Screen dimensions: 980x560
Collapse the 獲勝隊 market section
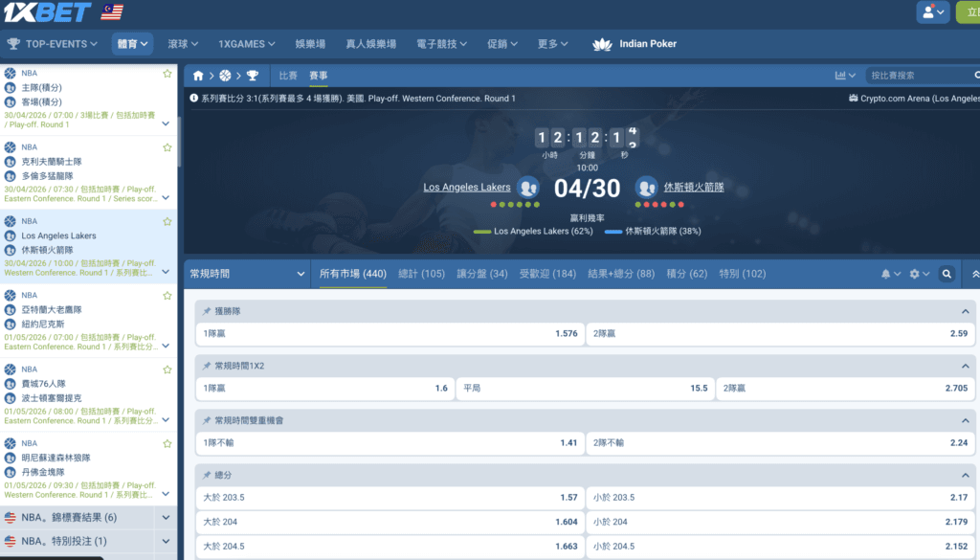point(965,311)
